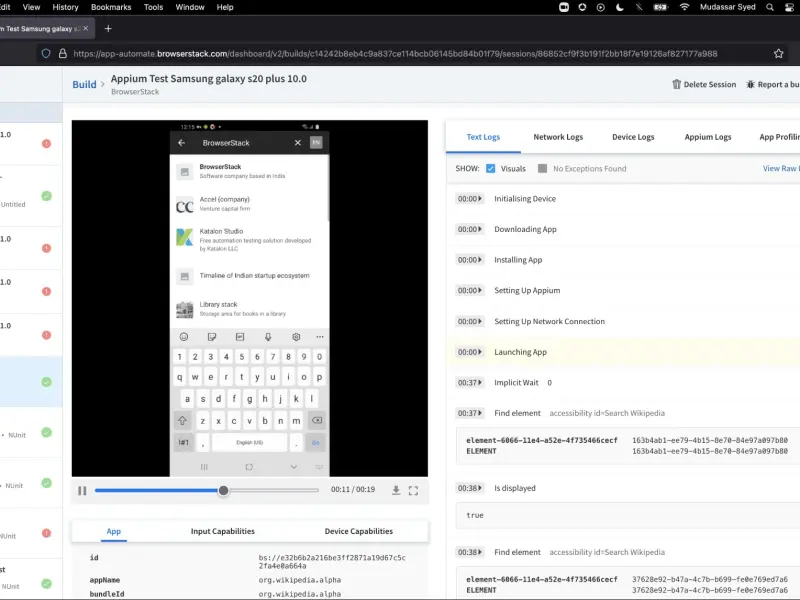Open the View Raw logs link
The image size is (800, 600).
point(781,168)
